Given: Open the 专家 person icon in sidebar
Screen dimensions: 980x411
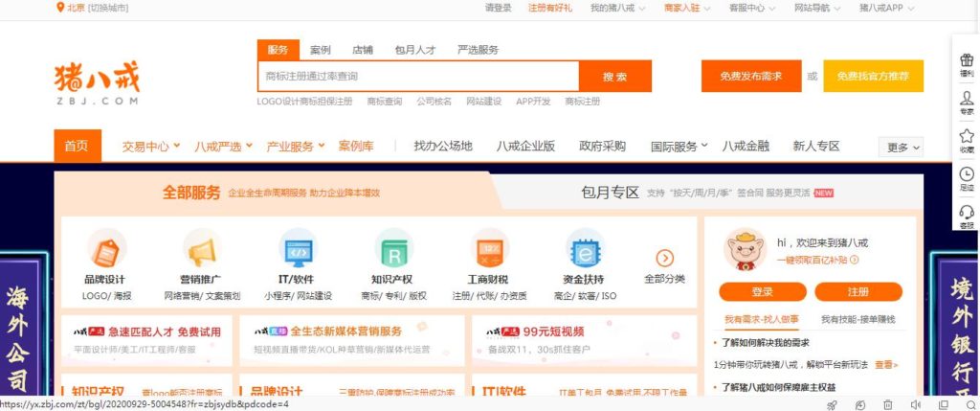Looking at the screenshot, I should click(x=967, y=99).
